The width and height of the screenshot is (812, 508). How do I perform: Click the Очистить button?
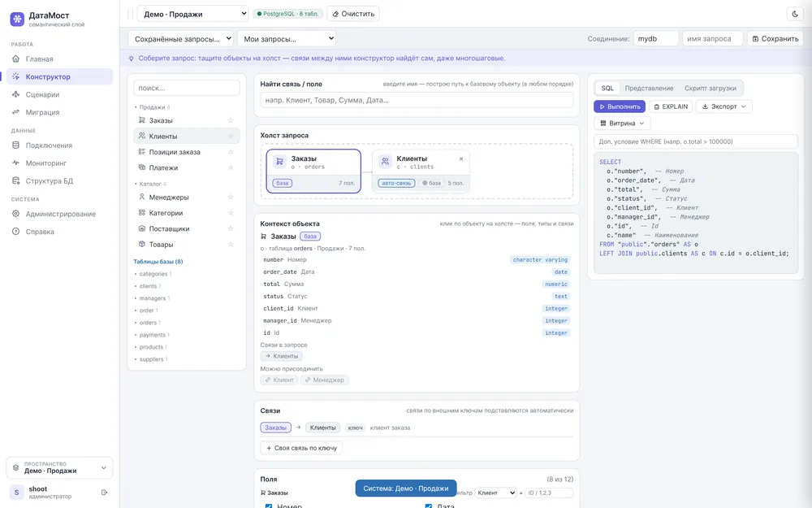(353, 14)
